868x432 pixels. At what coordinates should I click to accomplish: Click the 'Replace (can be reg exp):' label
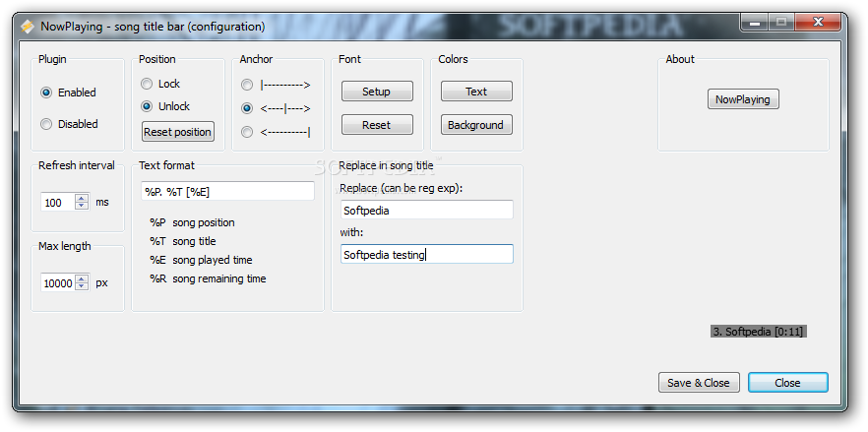(x=402, y=188)
